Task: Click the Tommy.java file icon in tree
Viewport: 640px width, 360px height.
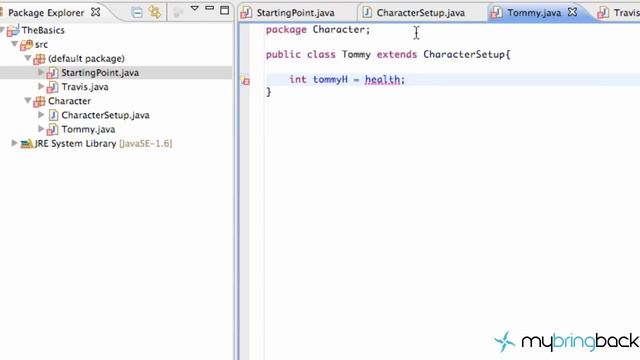Action: tap(52, 129)
